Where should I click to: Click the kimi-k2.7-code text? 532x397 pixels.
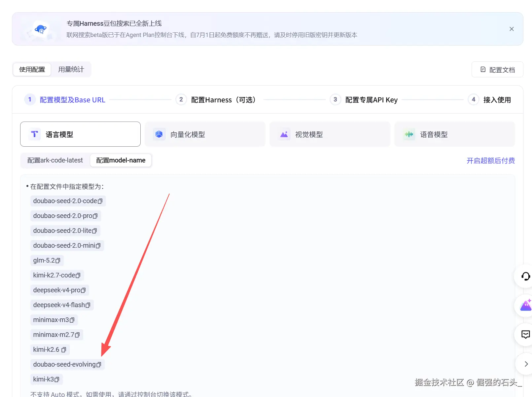coord(54,275)
